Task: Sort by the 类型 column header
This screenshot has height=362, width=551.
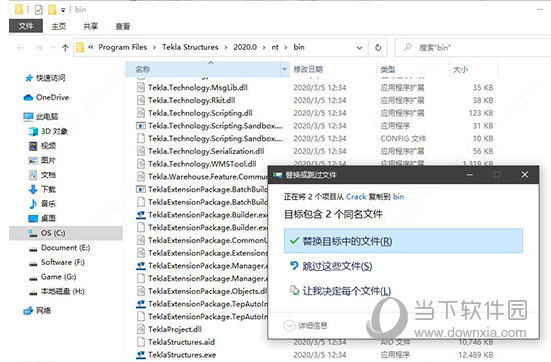Action: pos(388,70)
